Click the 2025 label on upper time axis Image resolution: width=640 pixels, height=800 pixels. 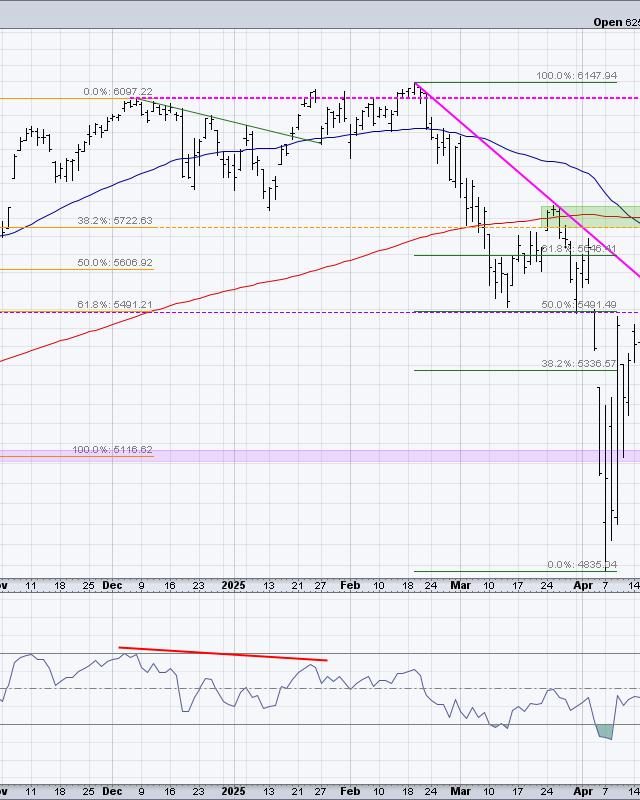[x=233, y=586]
